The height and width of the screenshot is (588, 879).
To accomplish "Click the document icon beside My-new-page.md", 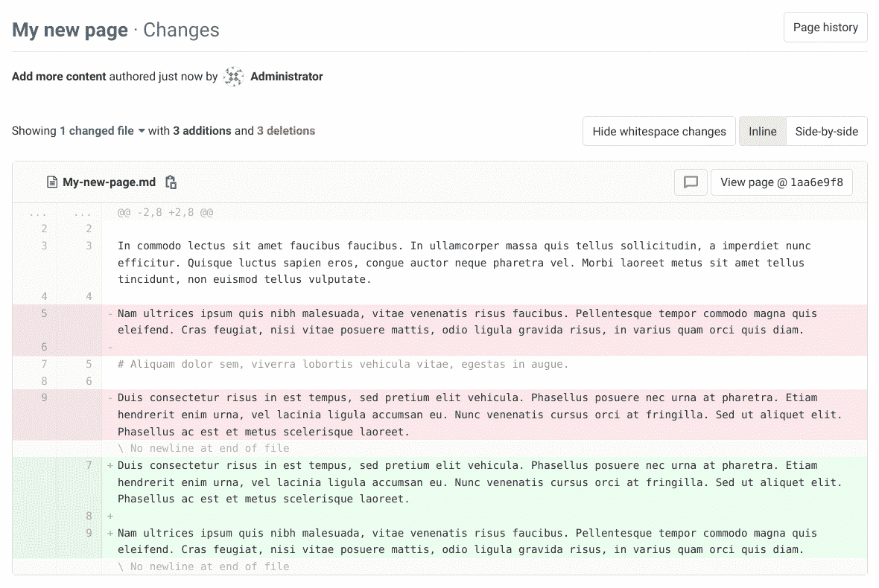I will click(51, 182).
